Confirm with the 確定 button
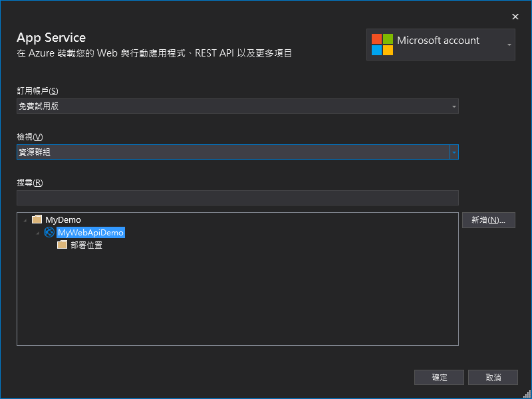532x399 pixels. point(439,377)
